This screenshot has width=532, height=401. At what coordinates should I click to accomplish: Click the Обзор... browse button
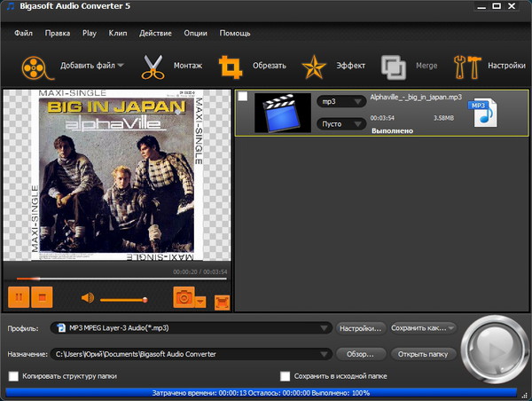(x=360, y=354)
